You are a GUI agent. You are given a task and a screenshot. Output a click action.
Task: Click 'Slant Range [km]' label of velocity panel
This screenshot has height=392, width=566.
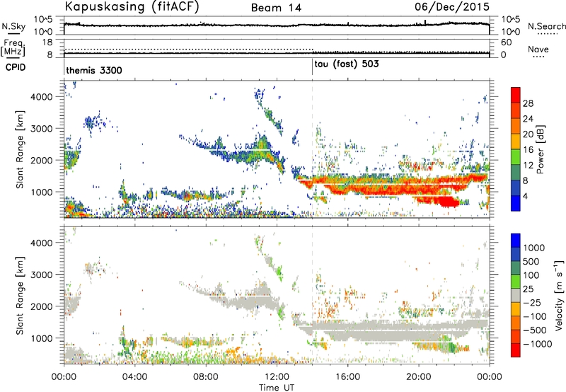(x=20, y=295)
